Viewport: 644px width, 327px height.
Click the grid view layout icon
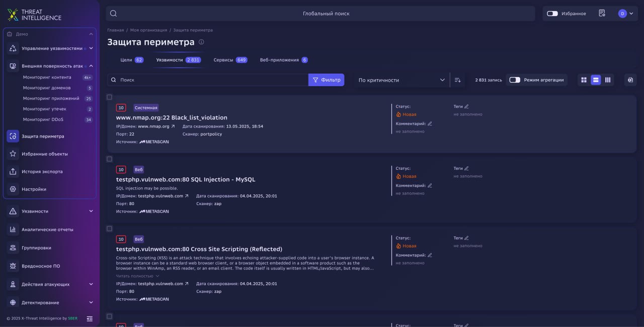(584, 80)
